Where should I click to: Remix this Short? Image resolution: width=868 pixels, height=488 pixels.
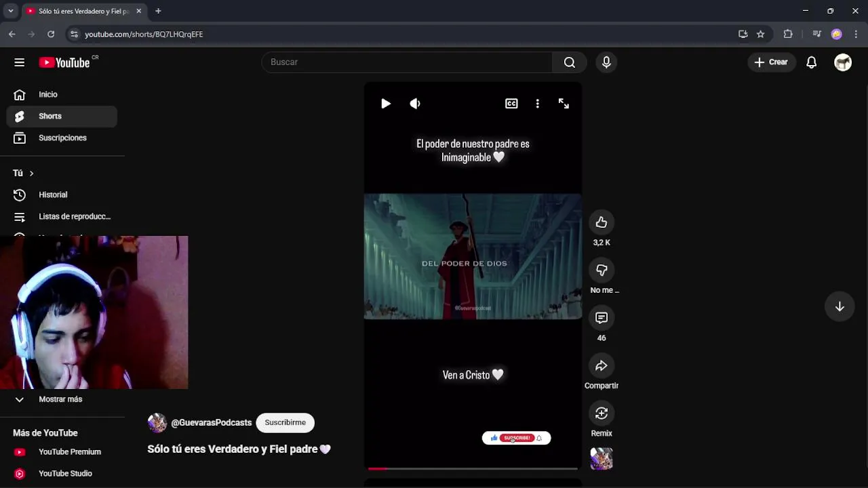[x=601, y=413]
